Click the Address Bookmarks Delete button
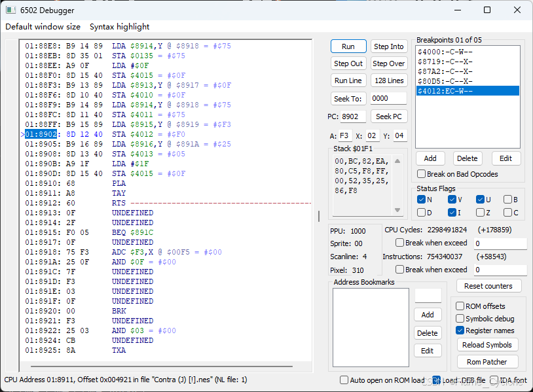Screen dimensions: 533x392 click(428, 333)
